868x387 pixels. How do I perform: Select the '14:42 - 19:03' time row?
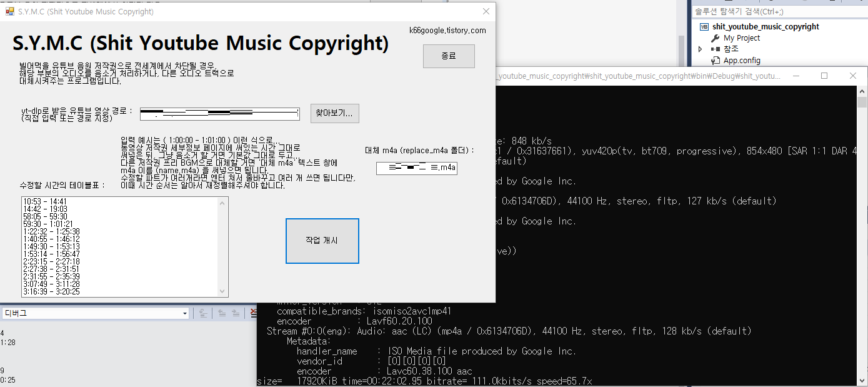44,209
